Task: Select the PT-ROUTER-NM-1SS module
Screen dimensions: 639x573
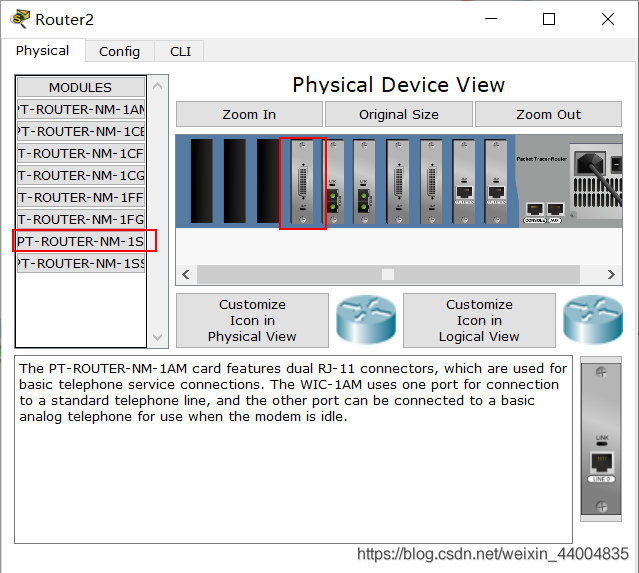Action: (81, 263)
